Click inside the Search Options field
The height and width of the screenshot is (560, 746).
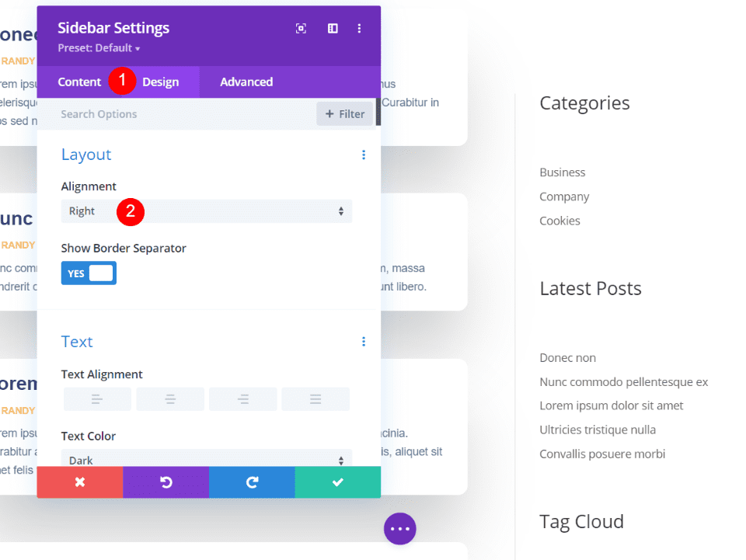tap(155, 113)
